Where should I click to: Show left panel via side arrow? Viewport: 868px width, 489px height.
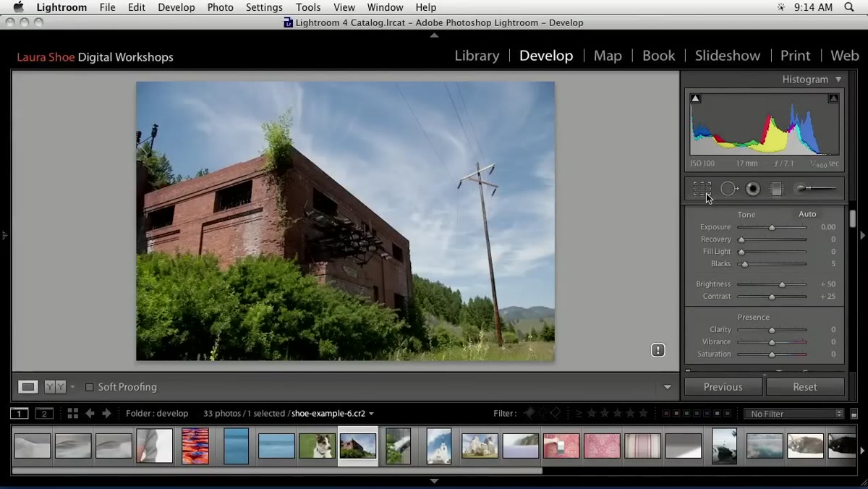(4, 235)
